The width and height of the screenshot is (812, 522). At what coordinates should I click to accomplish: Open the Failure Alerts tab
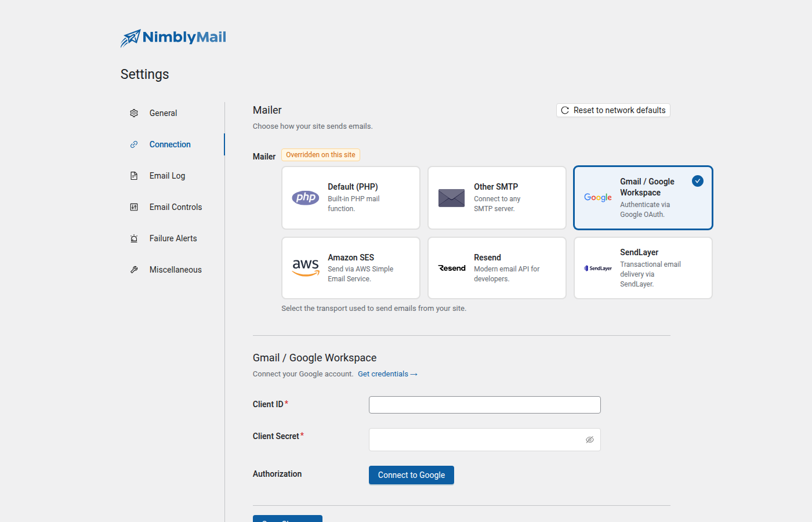(x=172, y=238)
